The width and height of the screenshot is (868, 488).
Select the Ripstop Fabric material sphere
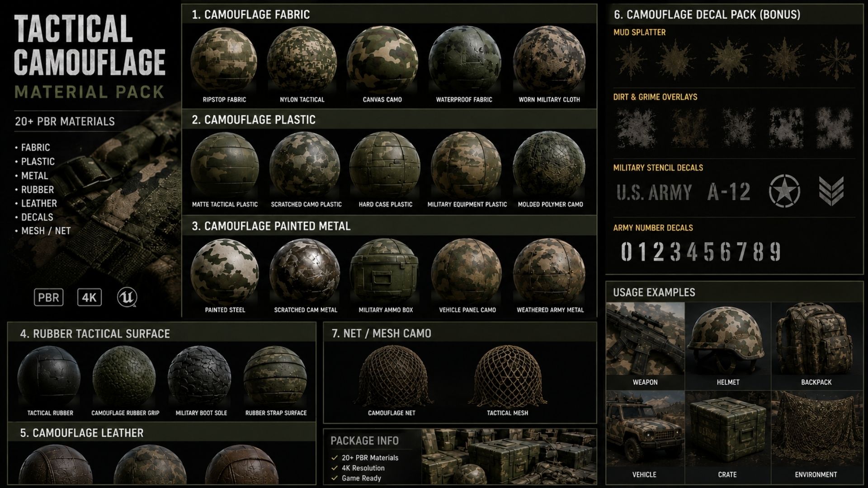click(x=224, y=60)
